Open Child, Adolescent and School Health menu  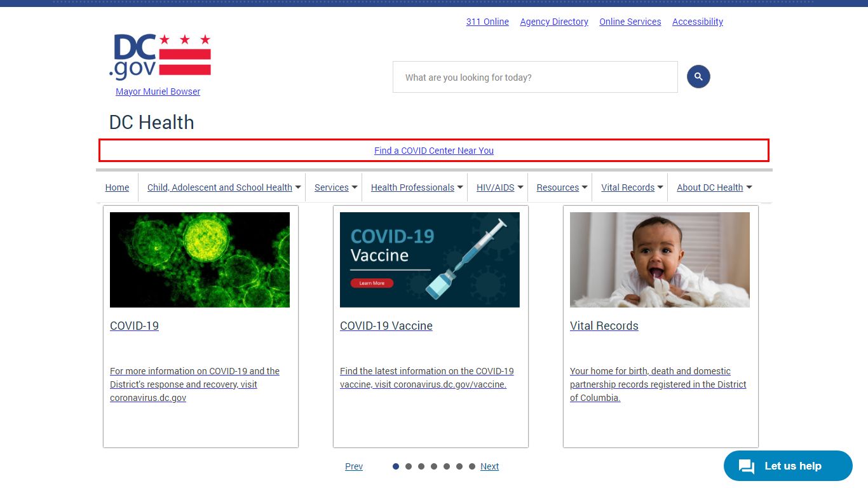pyautogui.click(x=220, y=187)
